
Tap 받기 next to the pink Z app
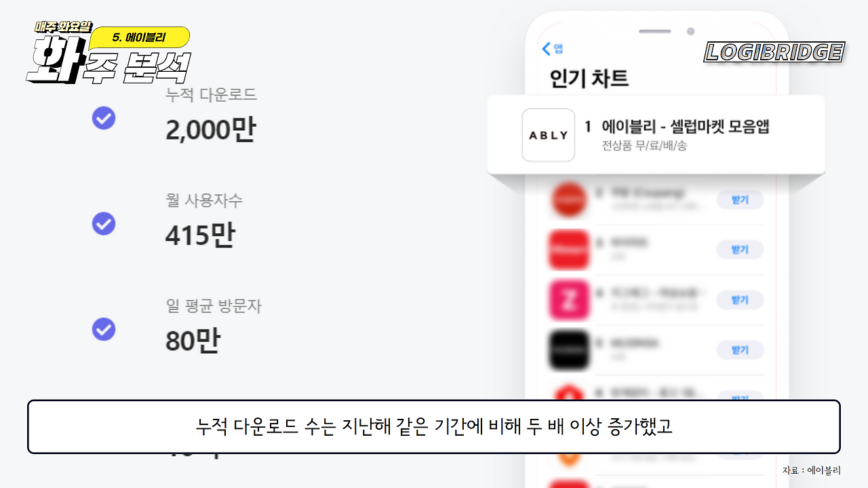coord(740,300)
